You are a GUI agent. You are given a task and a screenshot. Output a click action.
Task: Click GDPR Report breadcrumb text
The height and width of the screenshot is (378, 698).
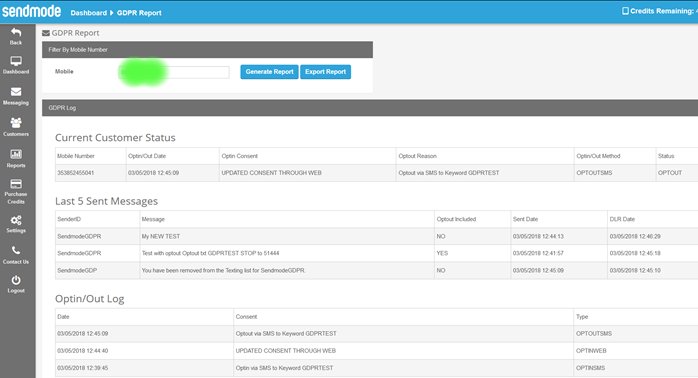(x=139, y=13)
